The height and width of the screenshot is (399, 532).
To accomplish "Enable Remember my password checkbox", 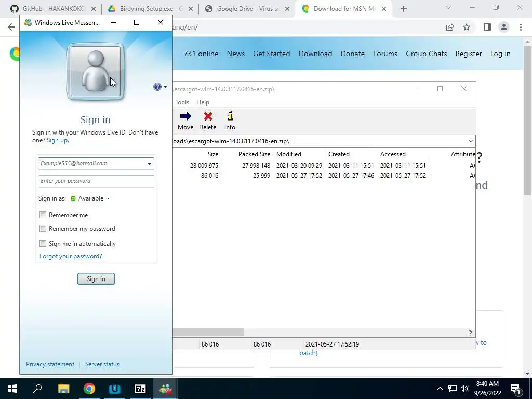I will pos(43,229).
